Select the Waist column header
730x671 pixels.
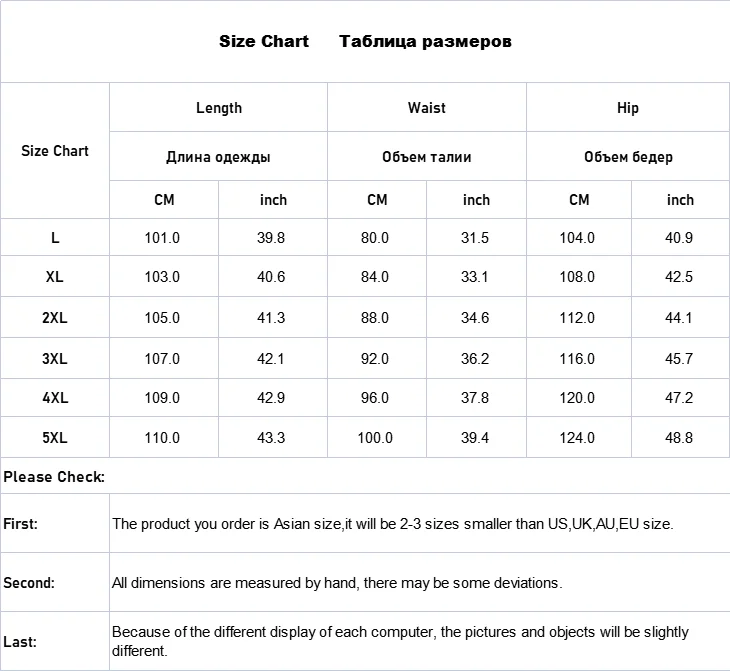coord(427,108)
